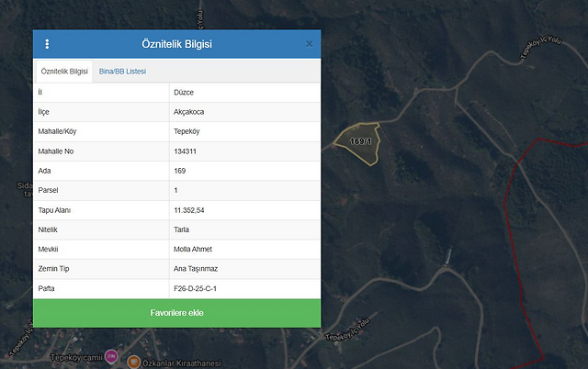Click the pink Tepeköy camii map marker

pos(111,356)
